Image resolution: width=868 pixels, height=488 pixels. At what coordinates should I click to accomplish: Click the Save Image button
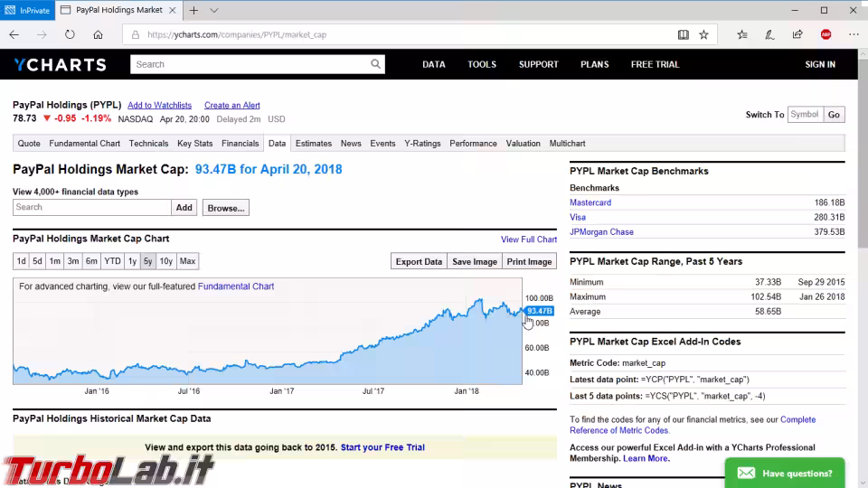tap(475, 262)
